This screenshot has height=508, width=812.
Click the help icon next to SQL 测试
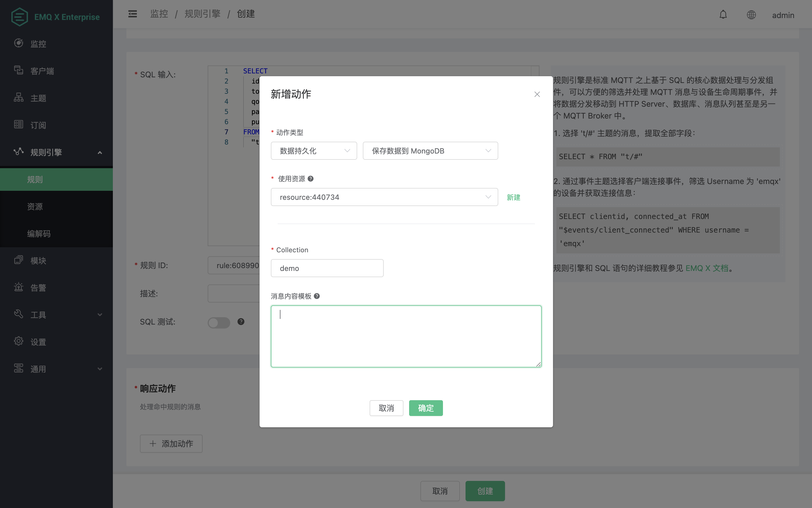click(241, 321)
